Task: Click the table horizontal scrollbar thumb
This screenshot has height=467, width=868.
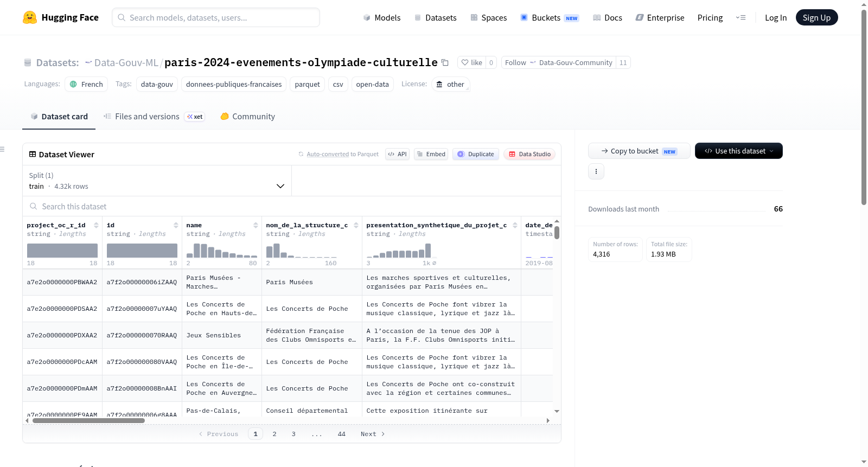Action: tap(88, 420)
